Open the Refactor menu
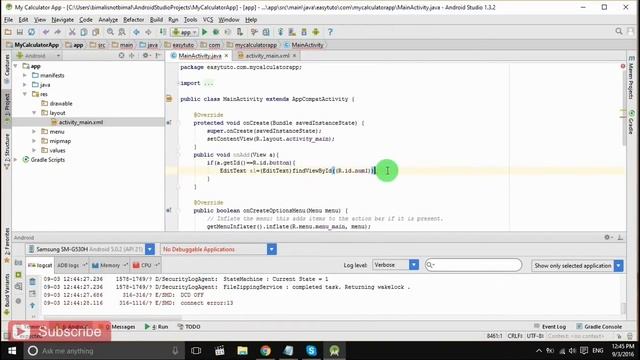Viewport: 640px width, 360px height. click(133, 20)
